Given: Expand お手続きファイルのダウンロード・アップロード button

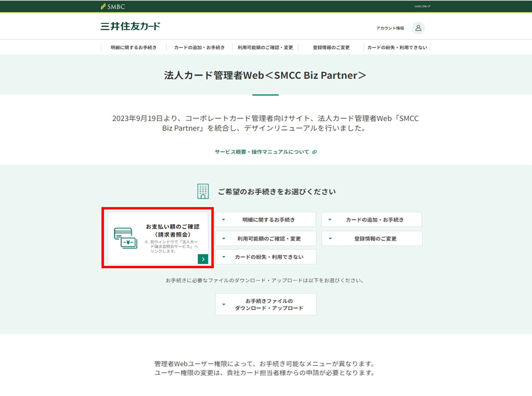Looking at the screenshot, I should pos(266,304).
